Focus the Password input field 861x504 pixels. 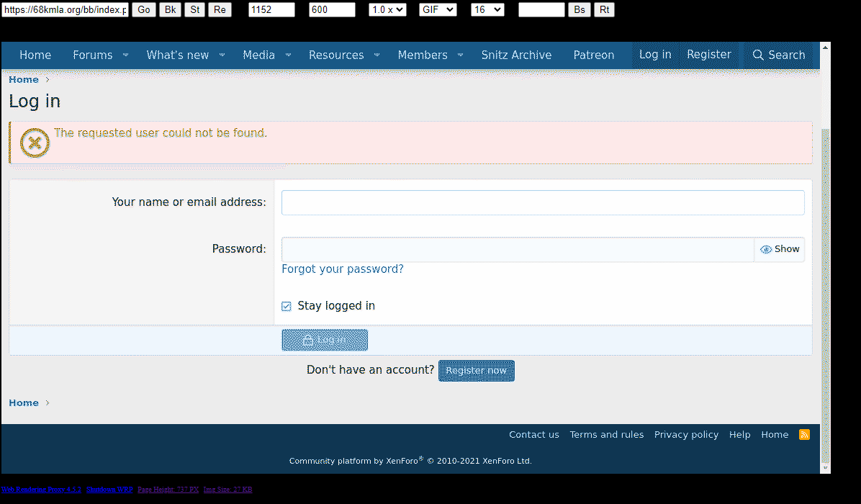518,249
